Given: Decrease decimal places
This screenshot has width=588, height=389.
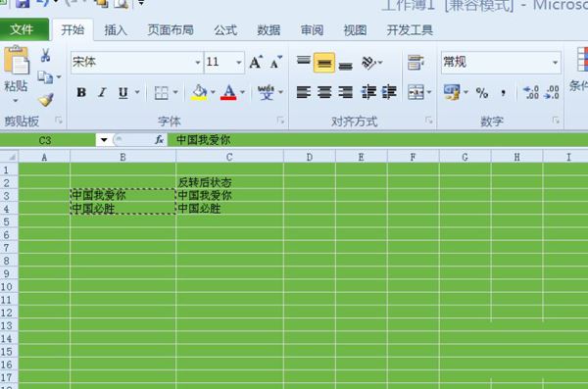Looking at the screenshot, I should pyautogui.click(x=551, y=92).
